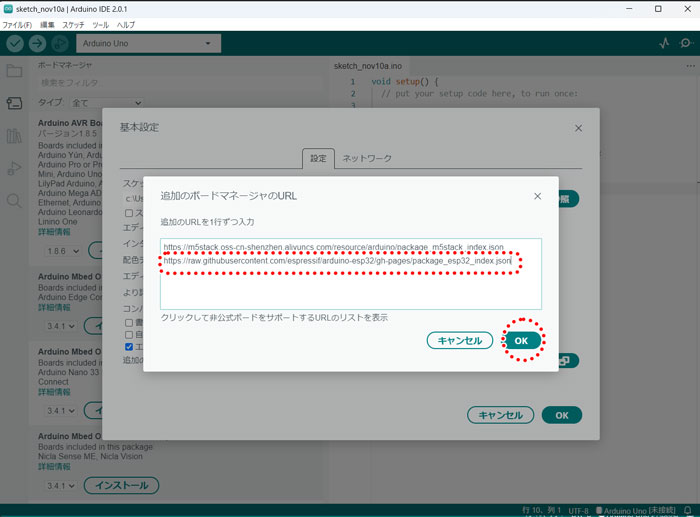Click the Verify checkmark toolbar icon
Screen dimensions: 700x517
[15, 43]
